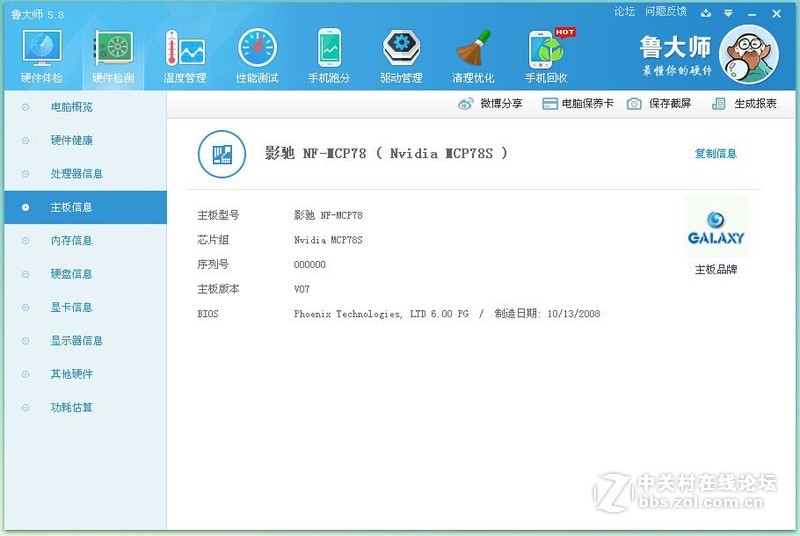Select 处理器信息 in the sidebar
800x536 pixels.
pos(85,174)
